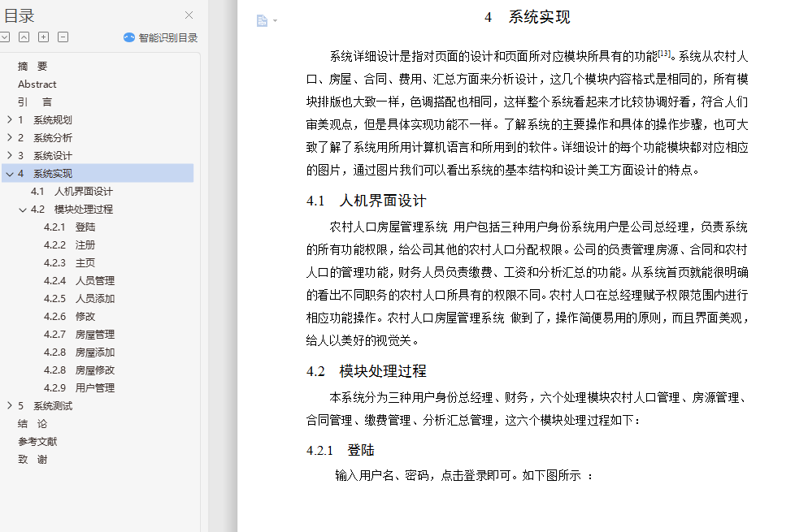This screenshot has height=532, width=808.
Task: Click the plus box icon to add heading level
Action: click(43, 37)
